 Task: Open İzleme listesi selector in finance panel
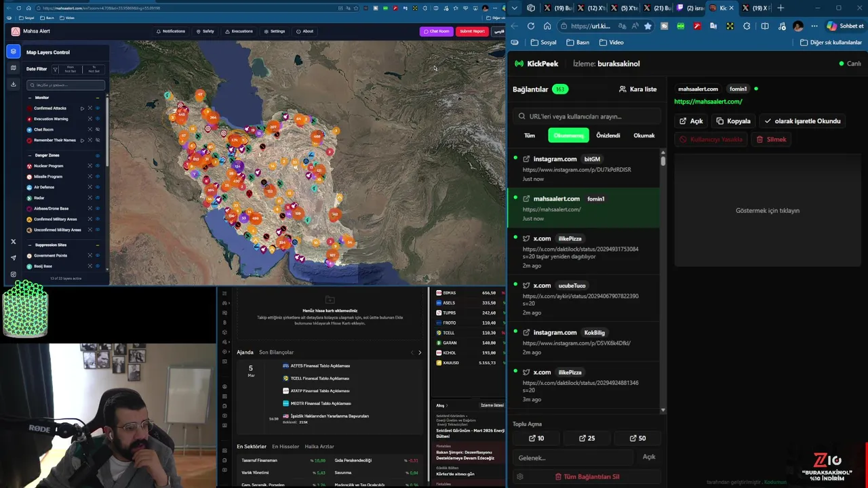tap(492, 405)
